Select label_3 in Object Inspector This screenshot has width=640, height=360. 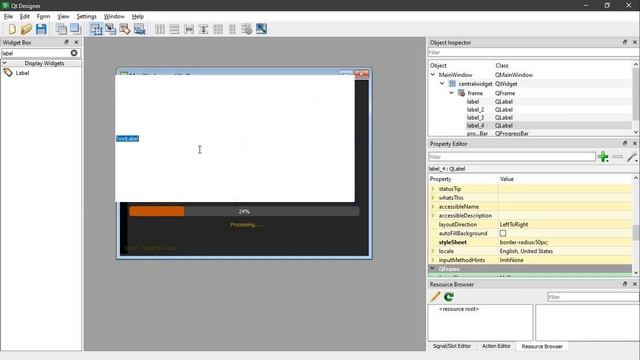(475, 118)
